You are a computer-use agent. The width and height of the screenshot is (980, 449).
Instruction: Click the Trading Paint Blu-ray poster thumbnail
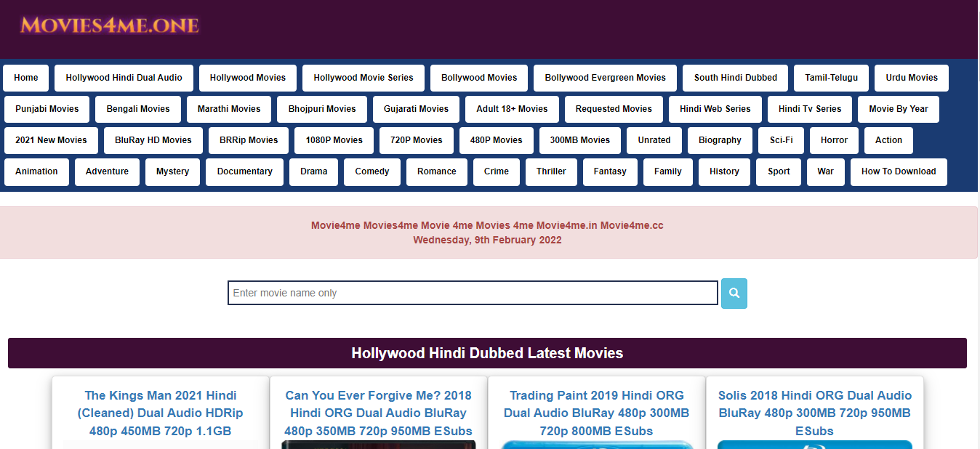(x=597, y=445)
